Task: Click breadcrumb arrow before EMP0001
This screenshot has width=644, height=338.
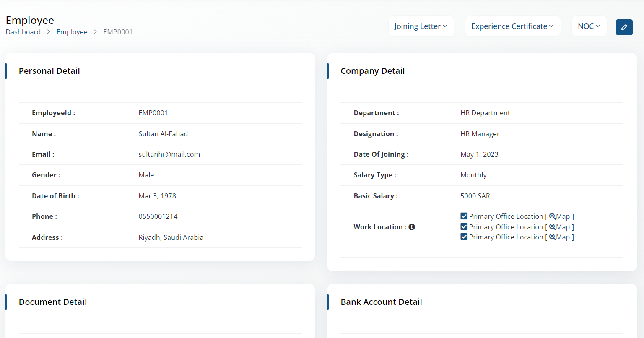Action: (96, 32)
